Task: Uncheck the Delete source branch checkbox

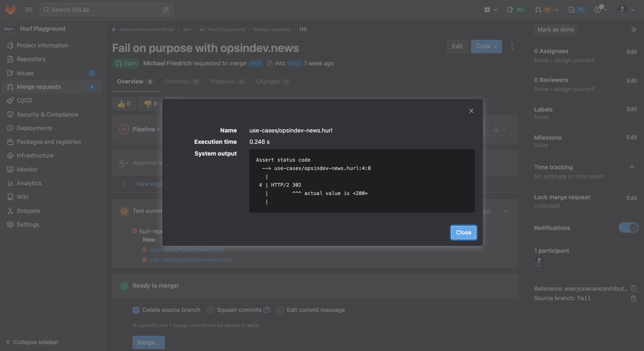Action: 136,310
